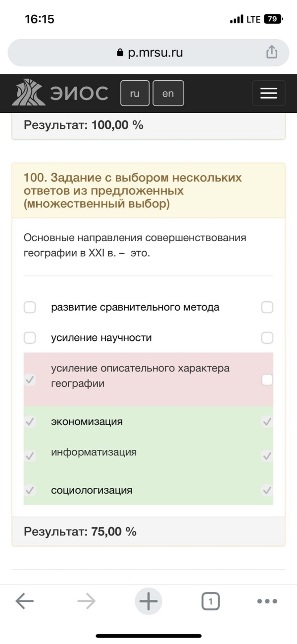Tap the browser forward arrow
This screenshot has width=297, height=644.
tap(86, 601)
